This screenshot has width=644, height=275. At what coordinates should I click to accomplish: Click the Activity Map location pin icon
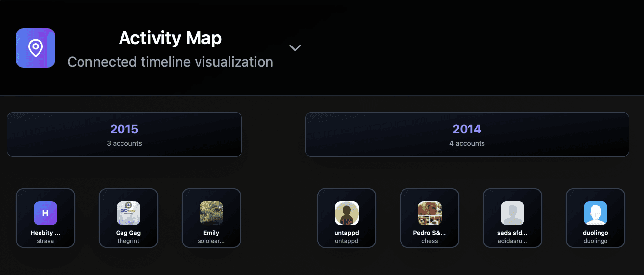(36, 48)
